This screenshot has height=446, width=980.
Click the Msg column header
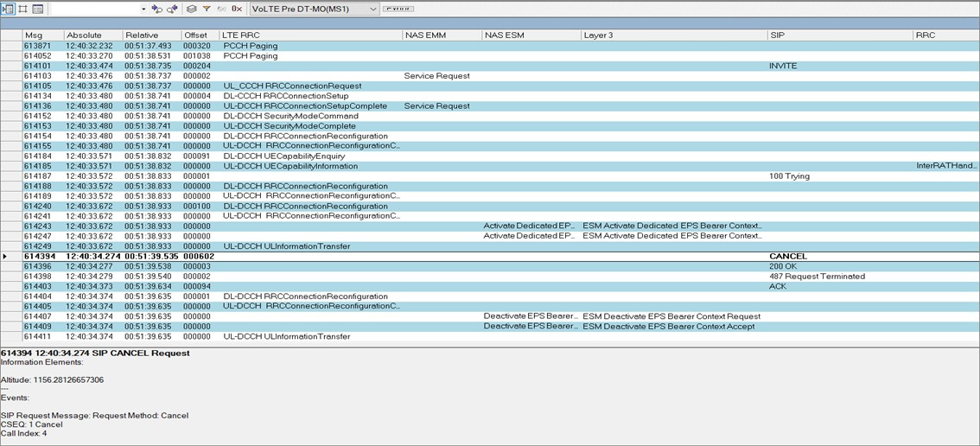[42, 35]
